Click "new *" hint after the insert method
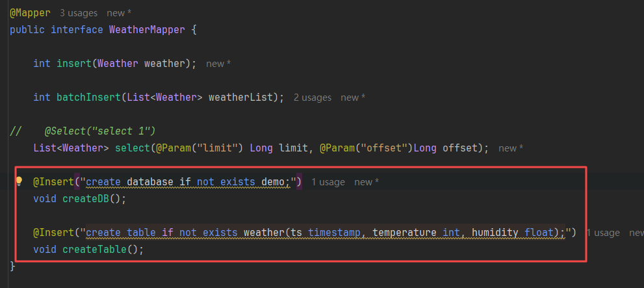 [218, 64]
